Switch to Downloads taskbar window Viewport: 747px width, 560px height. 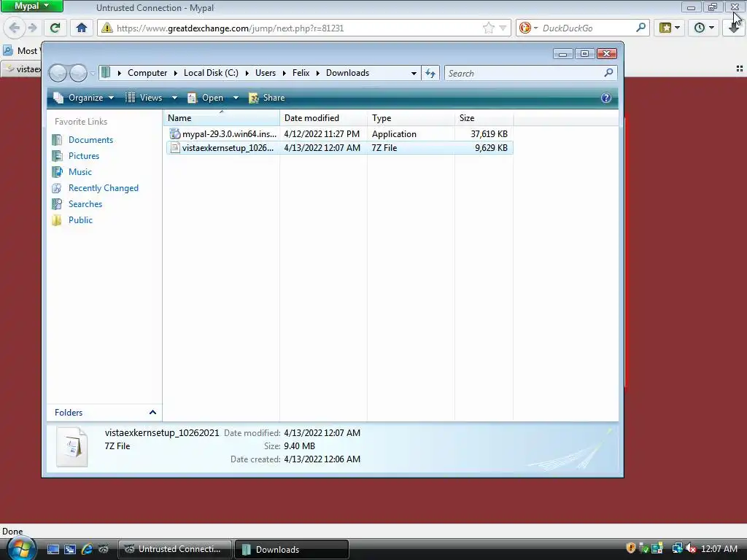(x=292, y=549)
